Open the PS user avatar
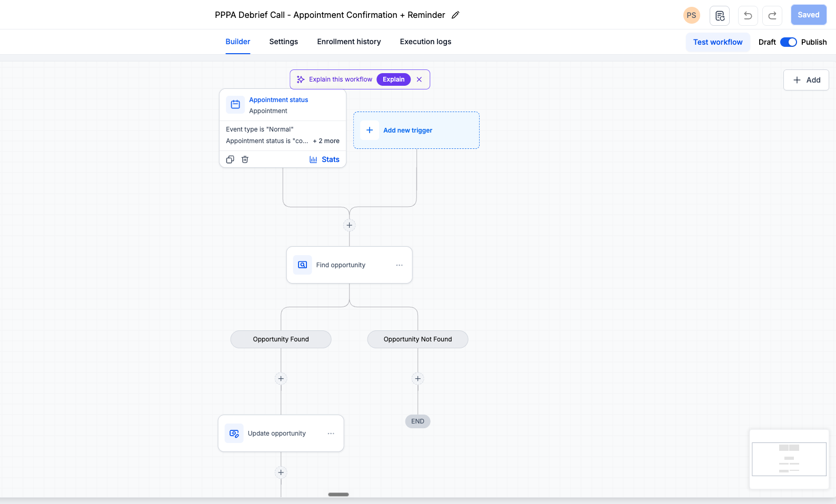 pyautogui.click(x=691, y=15)
